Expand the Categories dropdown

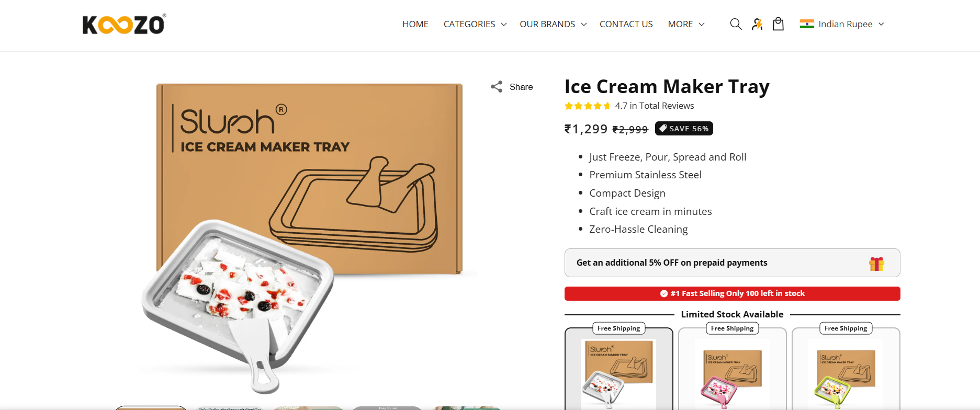click(x=475, y=24)
